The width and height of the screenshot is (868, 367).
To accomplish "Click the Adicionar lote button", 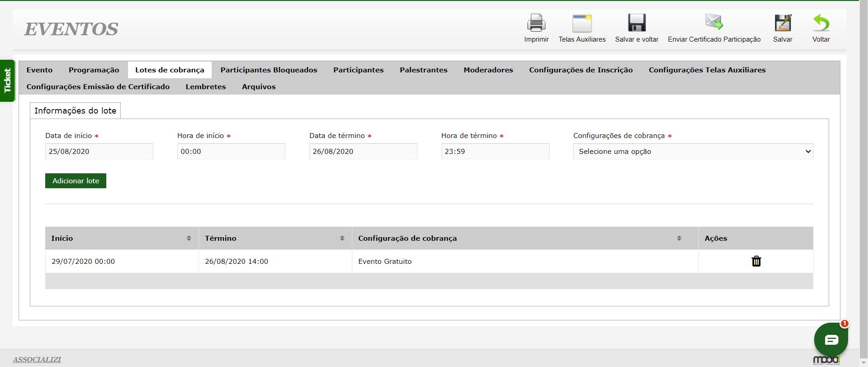I will 76,181.
